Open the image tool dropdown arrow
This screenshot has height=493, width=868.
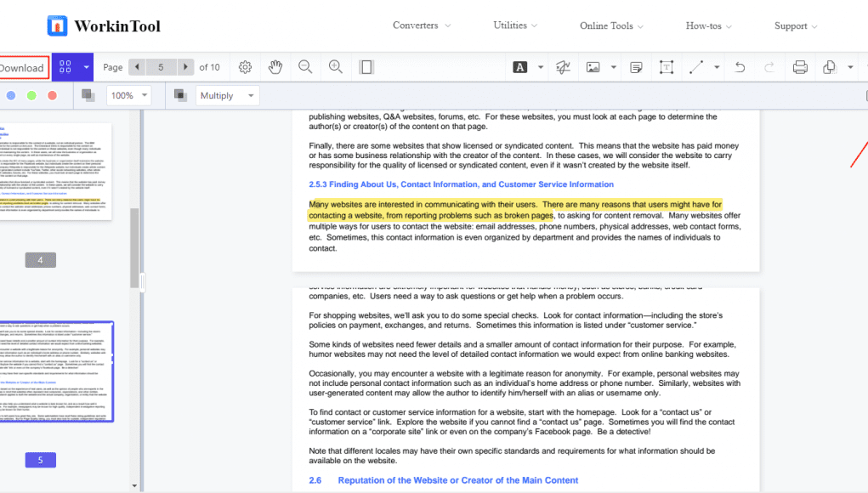613,67
